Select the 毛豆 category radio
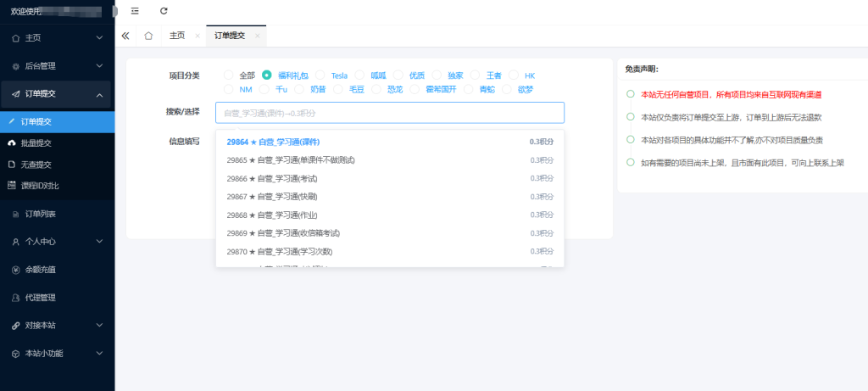868x391 pixels. (338, 88)
